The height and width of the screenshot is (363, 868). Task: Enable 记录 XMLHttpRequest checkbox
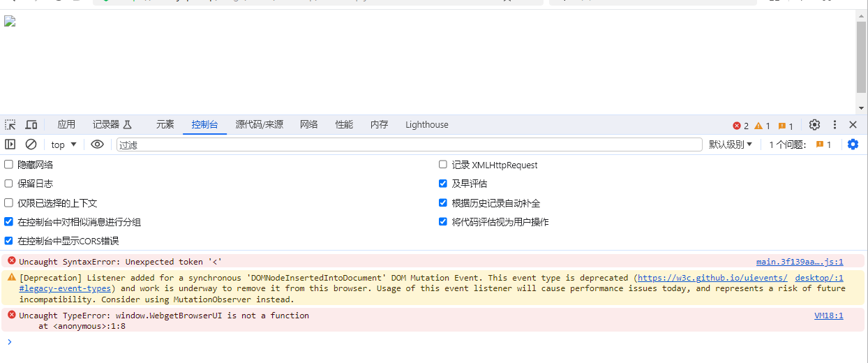(442, 165)
